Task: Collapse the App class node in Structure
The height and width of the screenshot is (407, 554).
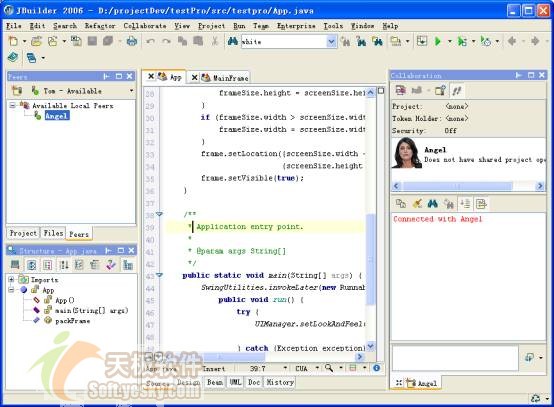Action: (x=11, y=290)
